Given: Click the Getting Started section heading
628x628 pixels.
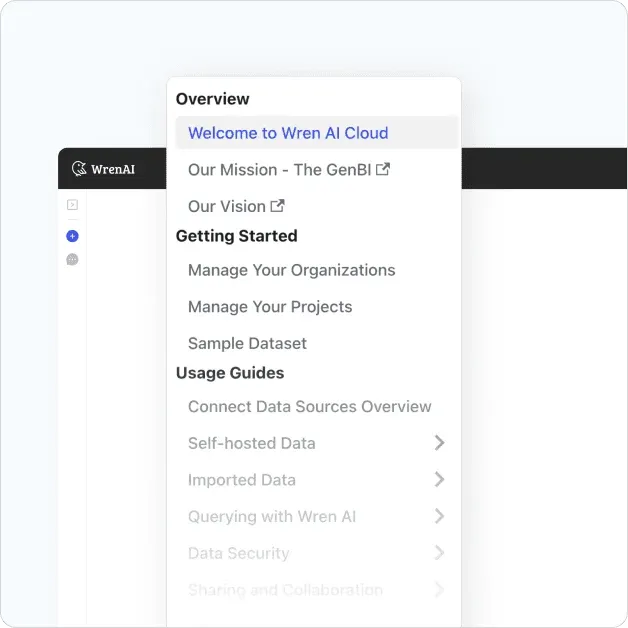Looking at the screenshot, I should 236,236.
